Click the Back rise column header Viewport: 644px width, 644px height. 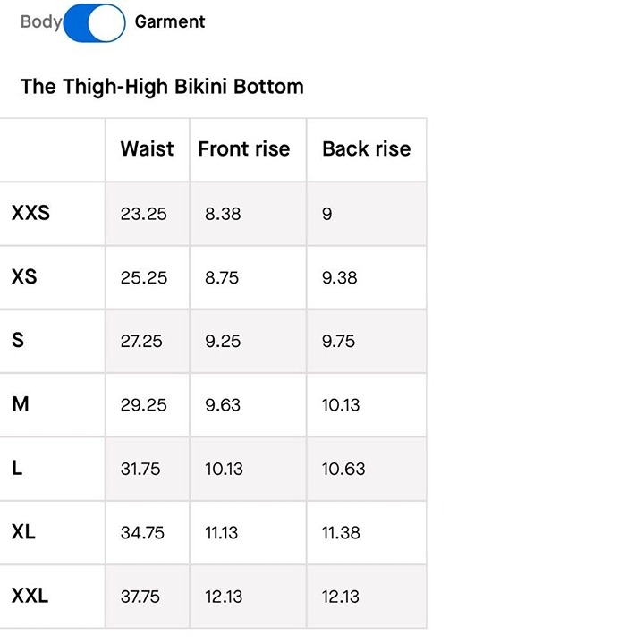367,148
